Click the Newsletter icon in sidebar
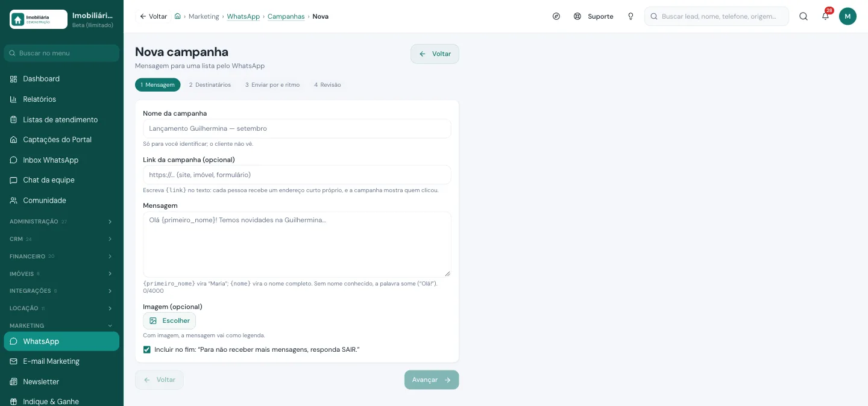The height and width of the screenshot is (406, 868). click(x=14, y=382)
